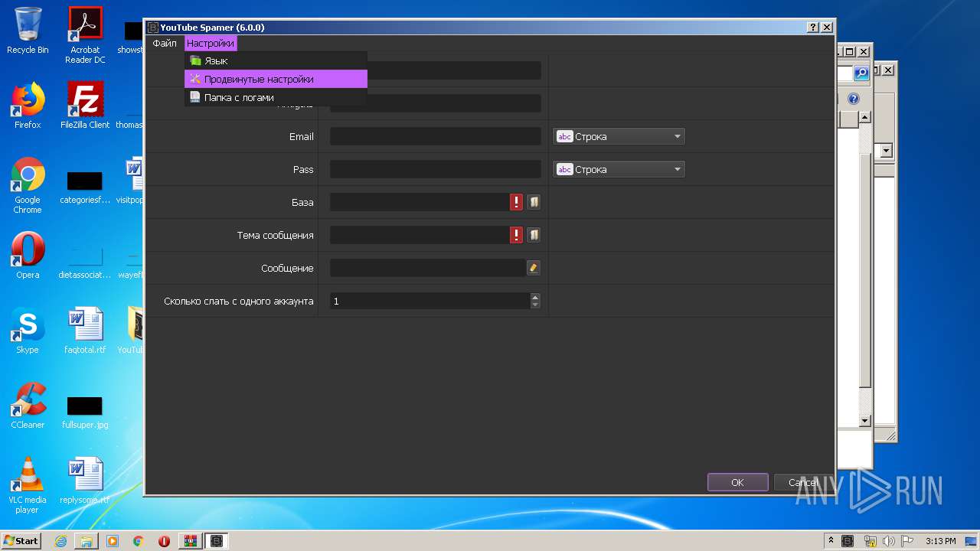Close the Настройки menu header

[211, 44]
